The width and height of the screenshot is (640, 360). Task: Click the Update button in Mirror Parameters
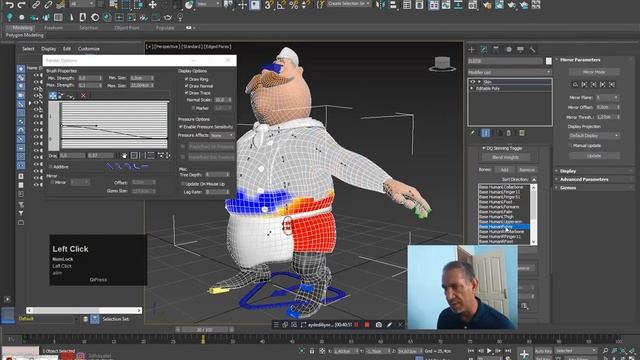pyautogui.click(x=594, y=156)
